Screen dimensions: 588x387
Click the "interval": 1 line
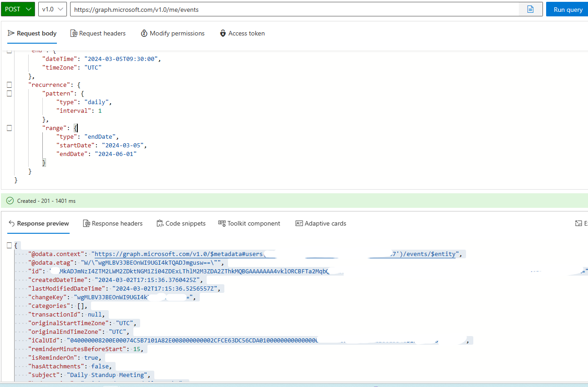tap(79, 111)
